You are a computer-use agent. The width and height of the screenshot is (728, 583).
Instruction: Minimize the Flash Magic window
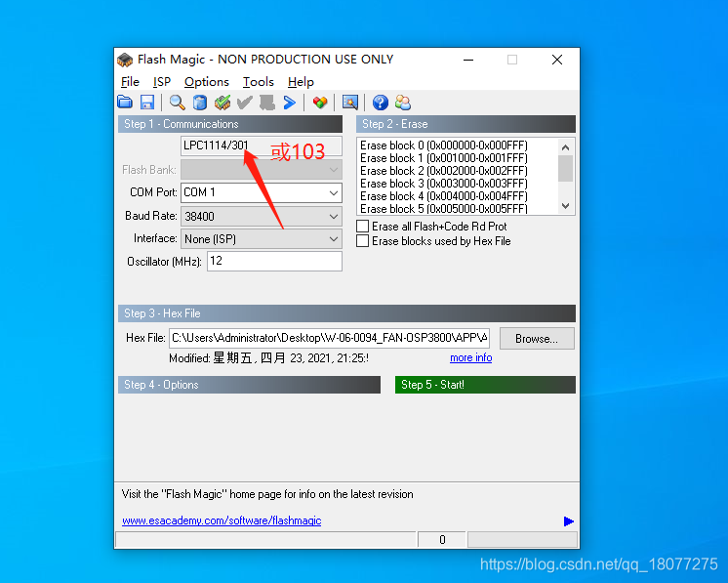(468, 60)
